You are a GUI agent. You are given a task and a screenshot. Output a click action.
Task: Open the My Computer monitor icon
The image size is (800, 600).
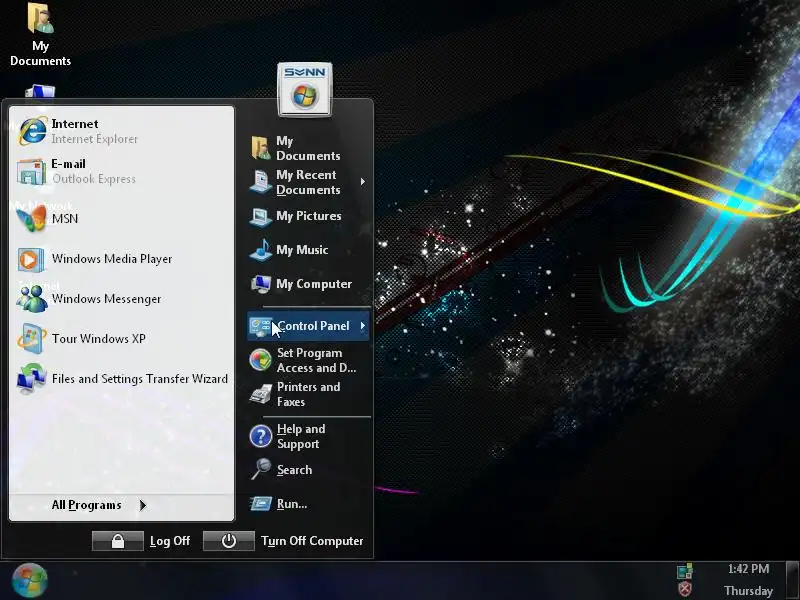point(261,284)
